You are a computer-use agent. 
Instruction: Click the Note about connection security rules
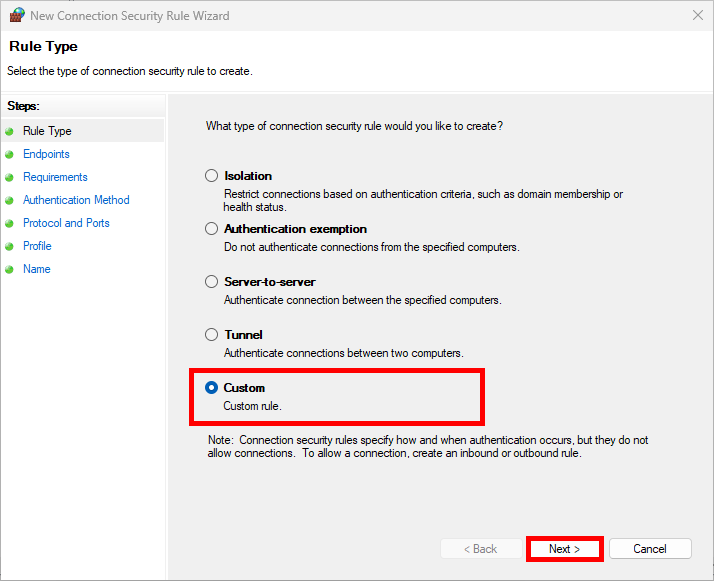click(x=428, y=447)
